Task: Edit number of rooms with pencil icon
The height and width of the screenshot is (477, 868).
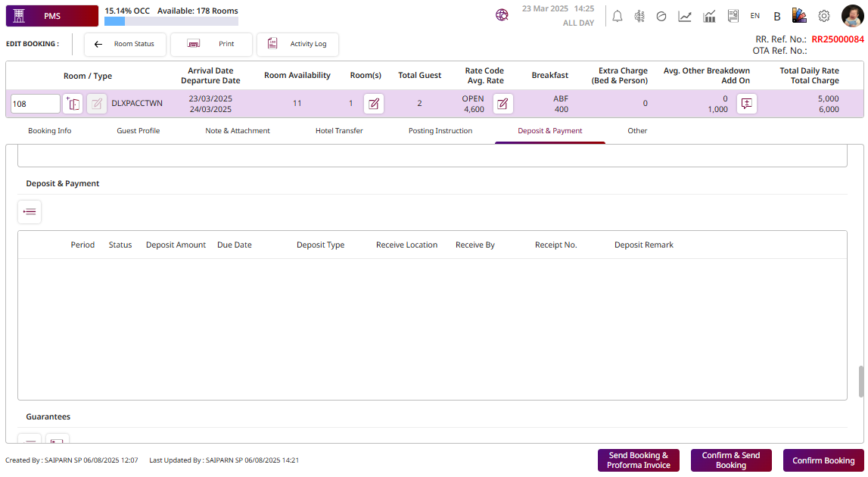Action: [x=374, y=104]
